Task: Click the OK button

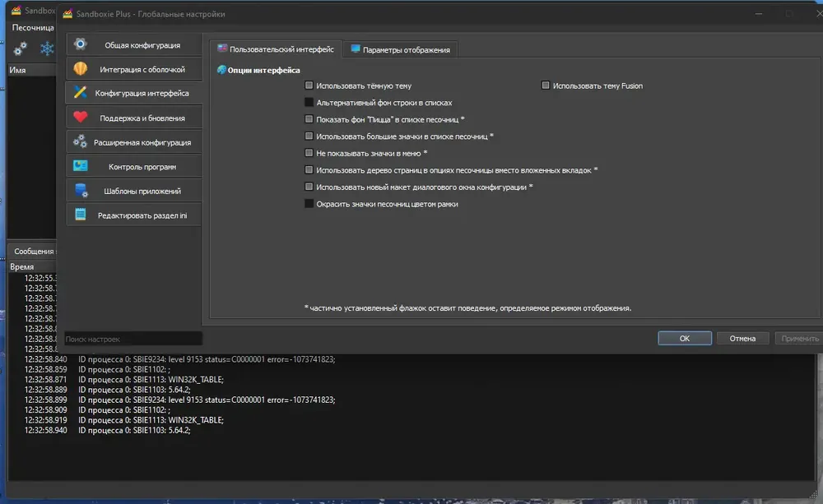Action: pyautogui.click(x=685, y=338)
